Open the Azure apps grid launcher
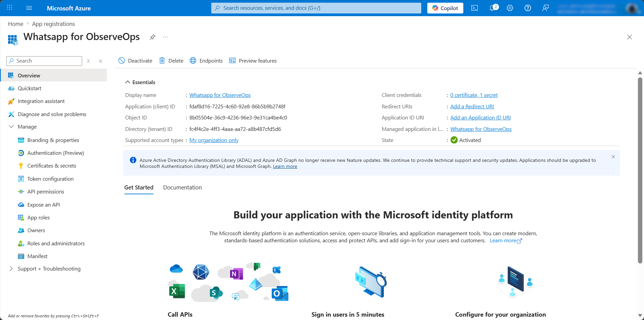Image resolution: width=644 pixels, height=320 pixels. click(10, 8)
